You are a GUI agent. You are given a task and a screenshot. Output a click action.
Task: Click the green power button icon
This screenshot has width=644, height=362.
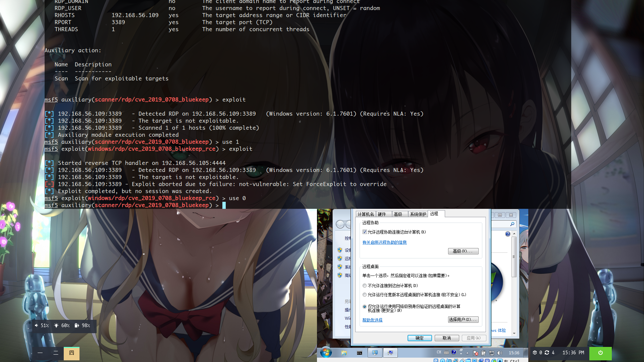click(600, 353)
